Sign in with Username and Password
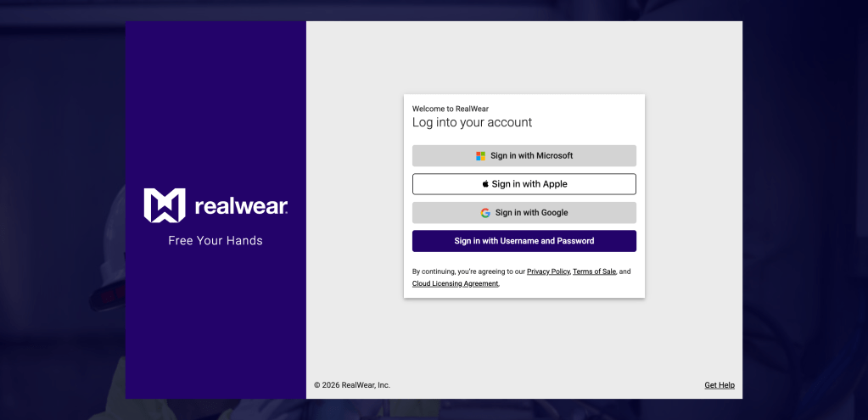The width and height of the screenshot is (868, 420). click(524, 241)
